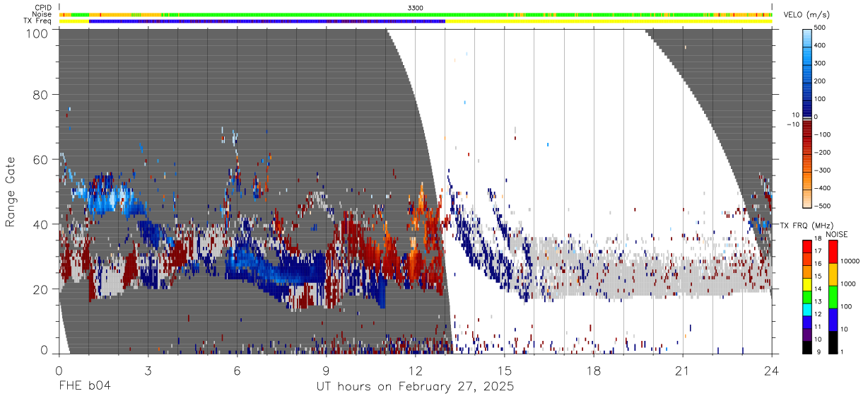Click the TX FRQ legend tick "14"

pos(818,289)
